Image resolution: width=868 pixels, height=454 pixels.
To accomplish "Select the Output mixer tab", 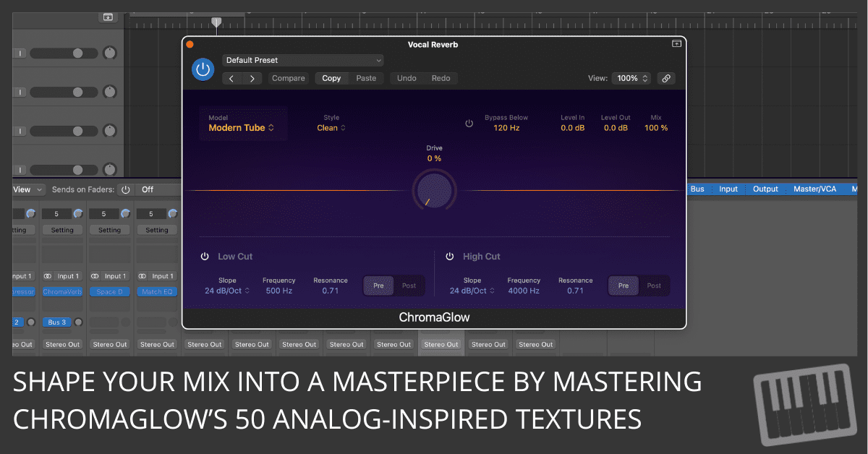I will pyautogui.click(x=765, y=189).
